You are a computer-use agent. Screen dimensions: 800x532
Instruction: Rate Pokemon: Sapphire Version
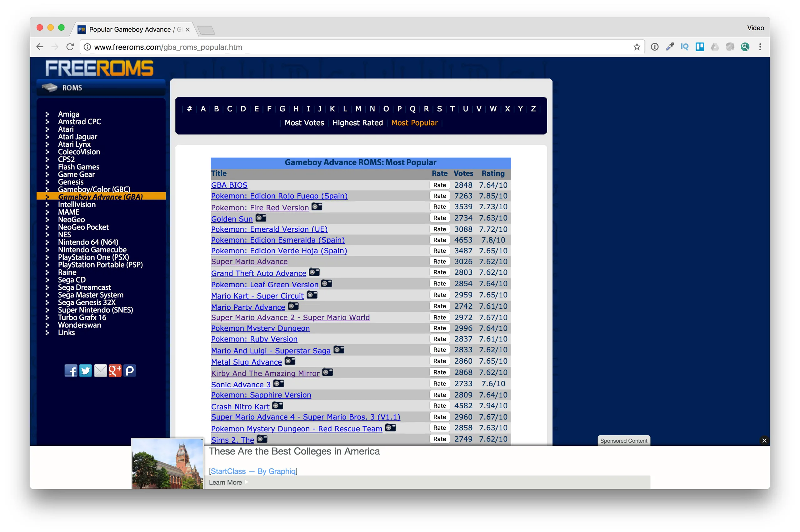coord(439,395)
